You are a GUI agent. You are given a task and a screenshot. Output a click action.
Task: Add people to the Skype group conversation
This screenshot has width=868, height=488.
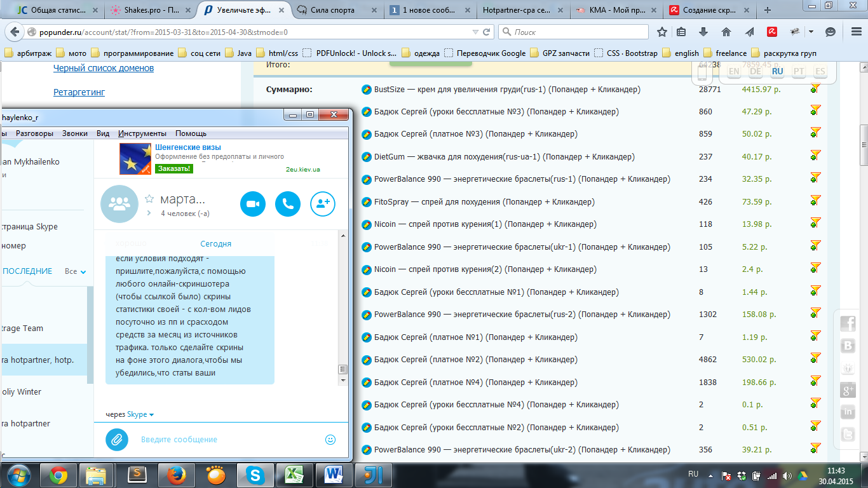point(323,204)
